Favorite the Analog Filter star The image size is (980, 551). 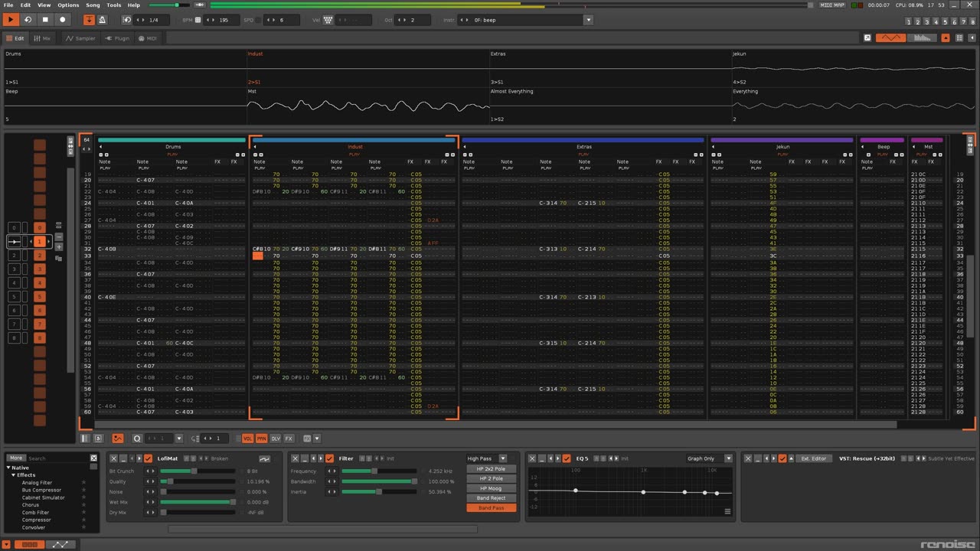click(83, 483)
